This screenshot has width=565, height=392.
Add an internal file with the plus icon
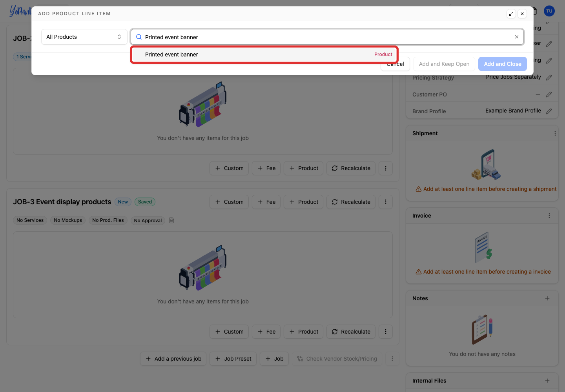click(547, 381)
